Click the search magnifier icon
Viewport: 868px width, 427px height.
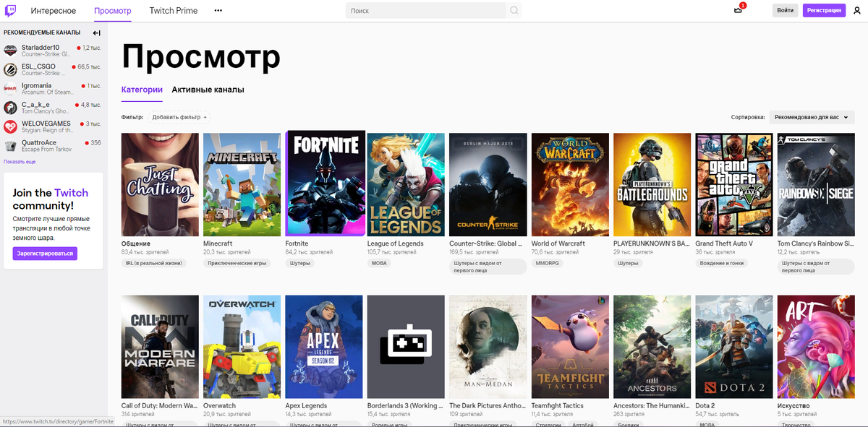(x=514, y=11)
